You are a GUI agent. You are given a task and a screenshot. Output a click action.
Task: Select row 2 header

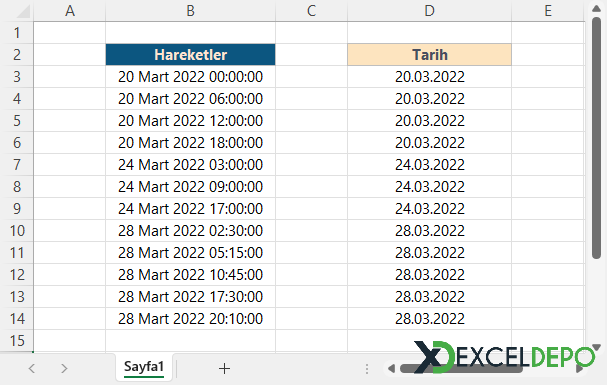17,55
